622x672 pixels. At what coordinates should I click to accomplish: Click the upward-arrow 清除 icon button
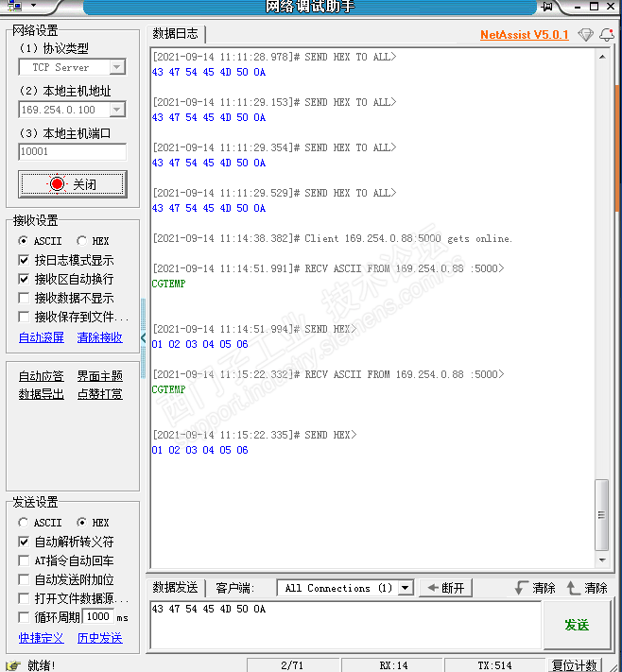tap(587, 588)
